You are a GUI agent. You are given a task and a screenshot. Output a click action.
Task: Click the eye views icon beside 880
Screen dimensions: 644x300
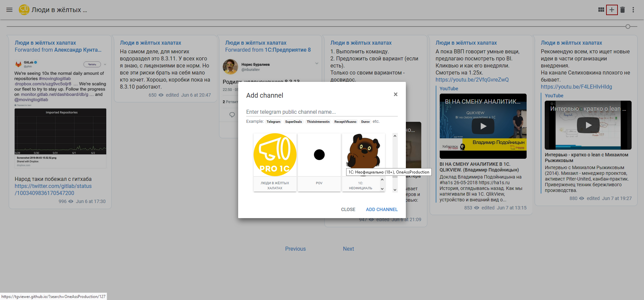point(582,198)
